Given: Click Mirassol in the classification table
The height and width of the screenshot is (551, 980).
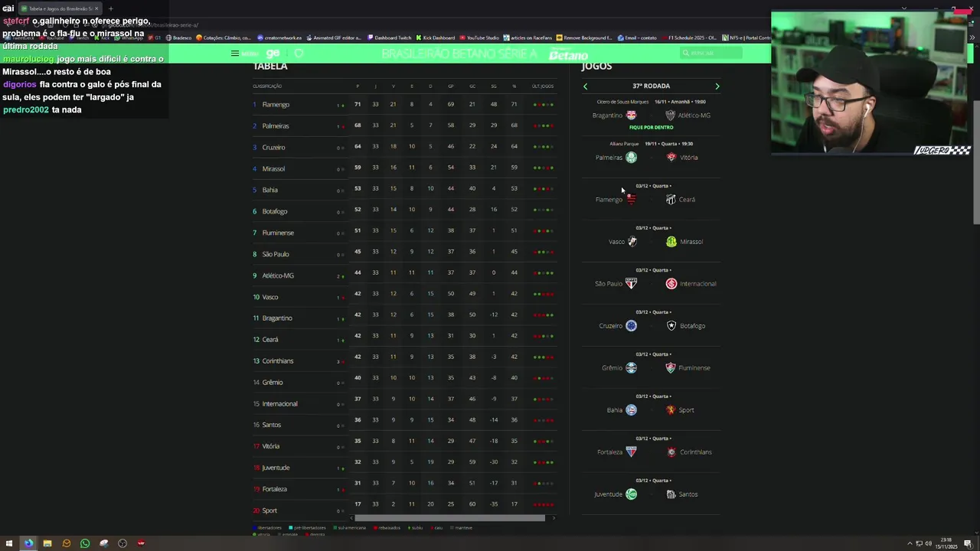Looking at the screenshot, I should coord(273,169).
